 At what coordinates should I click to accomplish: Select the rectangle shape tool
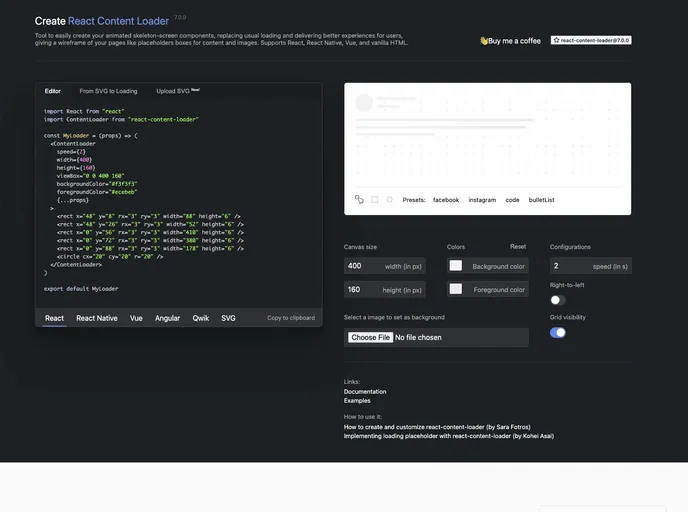(375, 199)
